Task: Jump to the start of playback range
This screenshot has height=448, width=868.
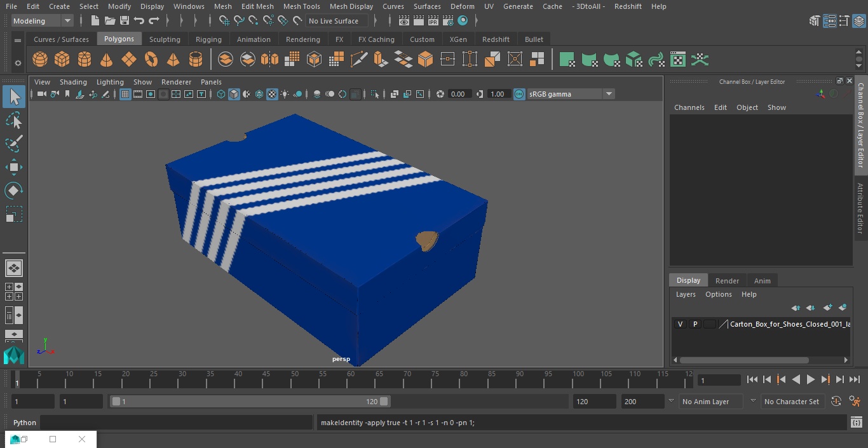Action: pos(752,379)
